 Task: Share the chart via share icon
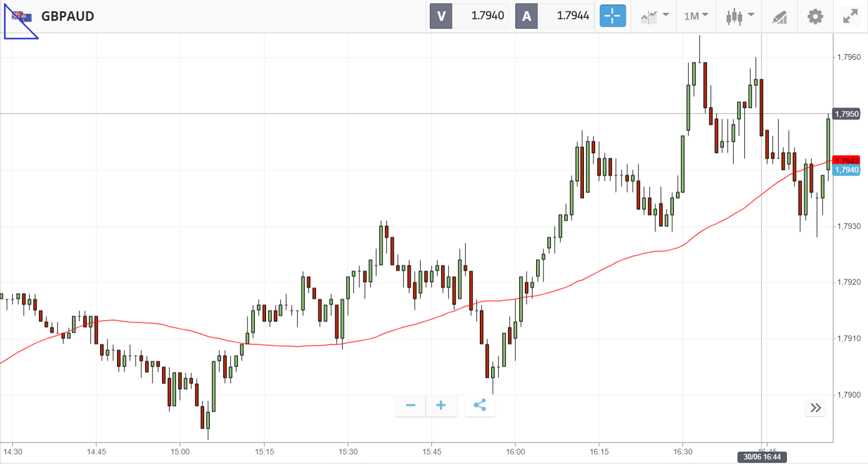click(x=480, y=405)
